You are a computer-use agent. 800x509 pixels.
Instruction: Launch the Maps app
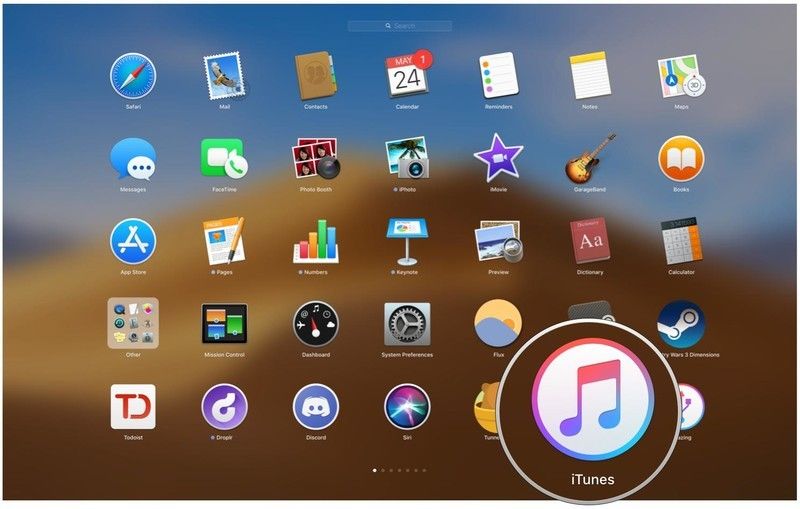tap(681, 77)
